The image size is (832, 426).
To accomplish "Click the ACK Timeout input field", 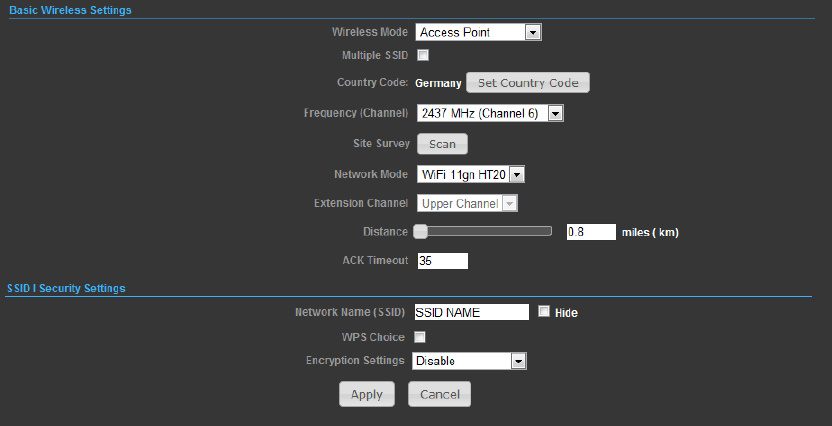I will (x=443, y=260).
